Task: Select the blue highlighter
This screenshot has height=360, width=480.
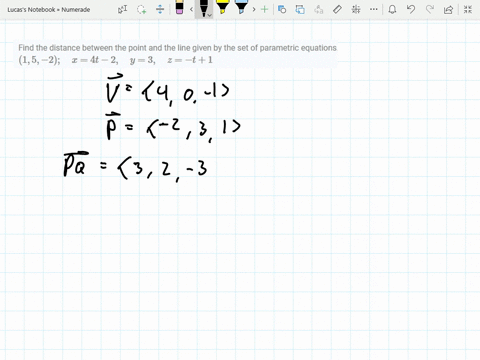Action: (241, 7)
